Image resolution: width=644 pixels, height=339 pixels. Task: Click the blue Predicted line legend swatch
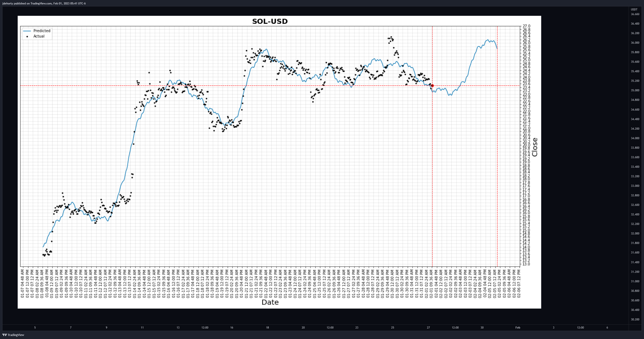[x=27, y=31]
